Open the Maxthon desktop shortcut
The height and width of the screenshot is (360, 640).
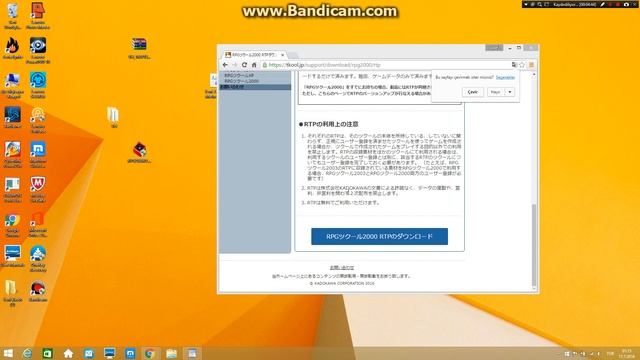point(38,154)
